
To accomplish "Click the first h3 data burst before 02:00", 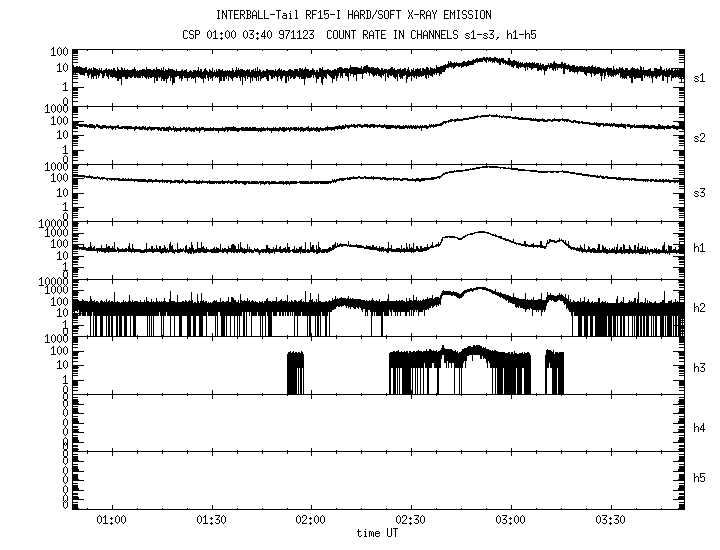I will (x=295, y=372).
